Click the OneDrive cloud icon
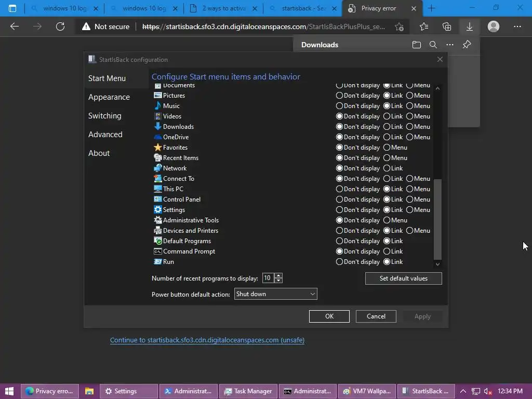 coord(158,137)
